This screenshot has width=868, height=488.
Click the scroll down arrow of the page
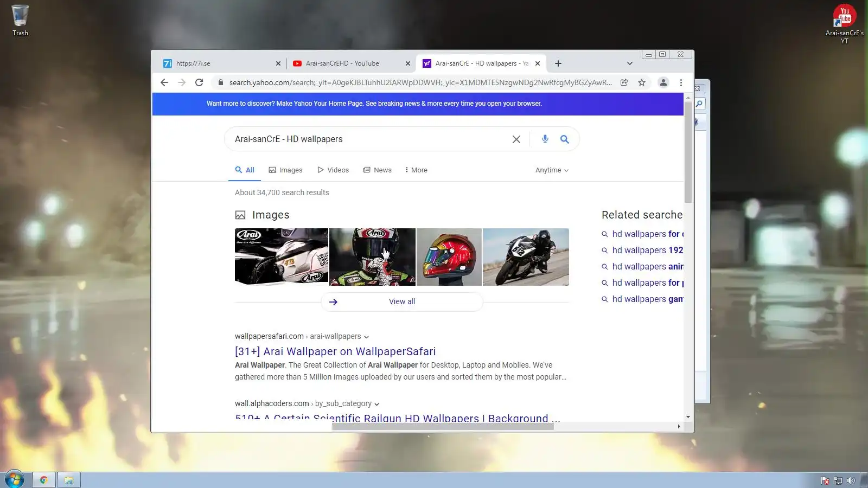688,417
